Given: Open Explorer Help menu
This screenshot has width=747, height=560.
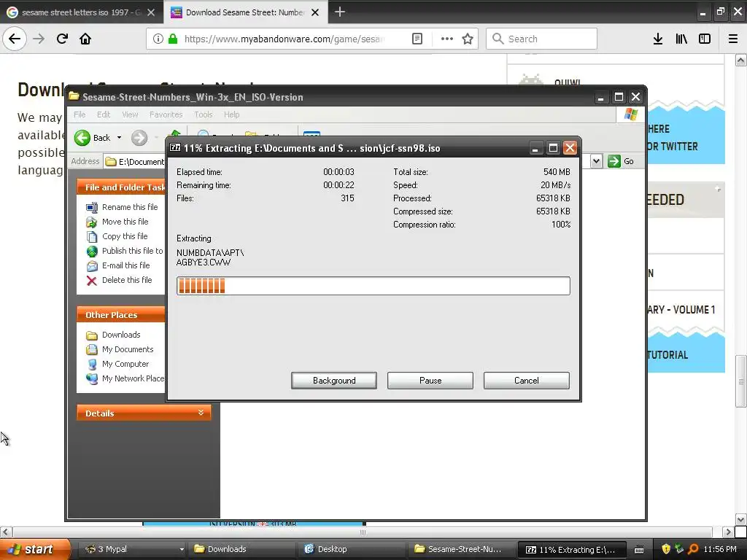Looking at the screenshot, I should pos(231,114).
